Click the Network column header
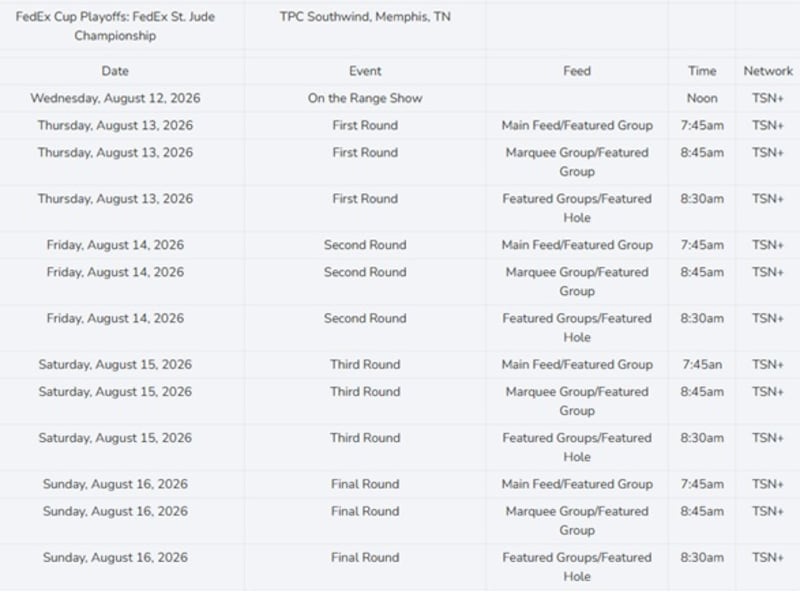Viewport: 800px width, 592px height. (x=768, y=71)
